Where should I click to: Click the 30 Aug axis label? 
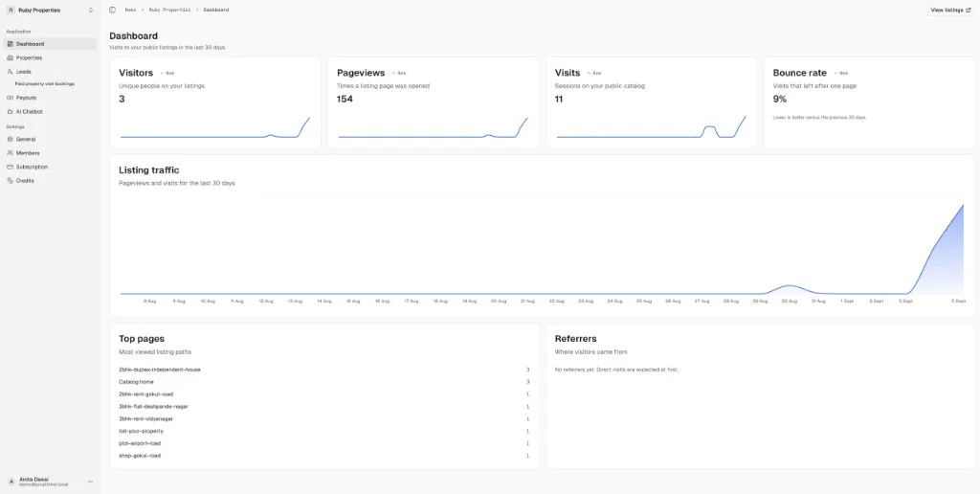pyautogui.click(x=790, y=301)
